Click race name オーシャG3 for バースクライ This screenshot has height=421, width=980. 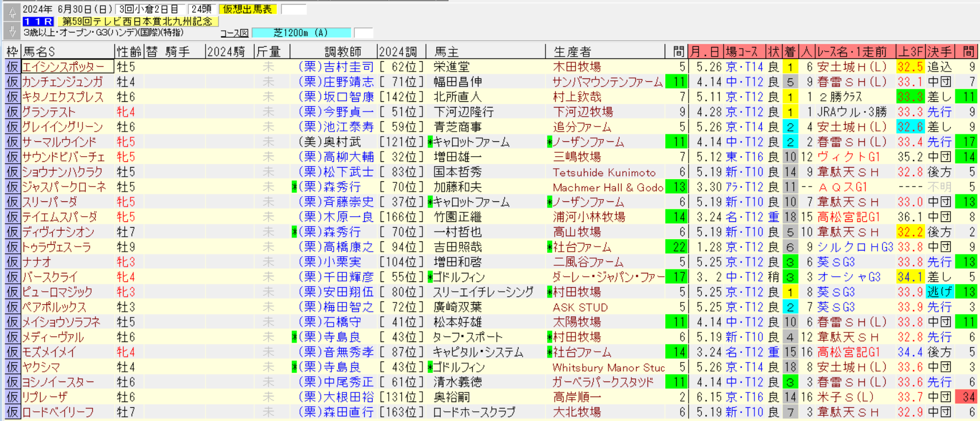tap(848, 277)
